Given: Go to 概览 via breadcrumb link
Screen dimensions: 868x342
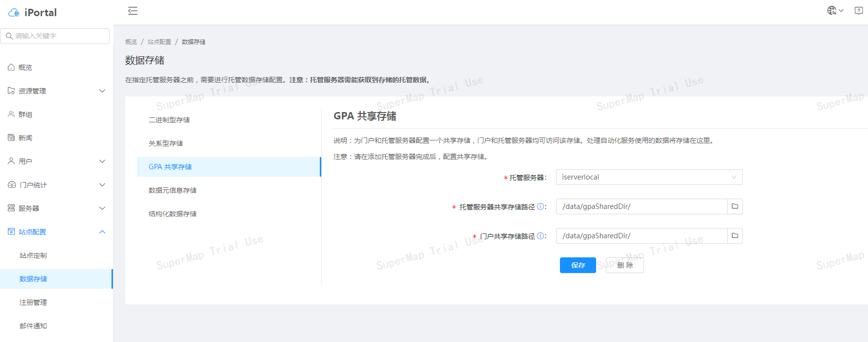Looking at the screenshot, I should (x=131, y=42).
